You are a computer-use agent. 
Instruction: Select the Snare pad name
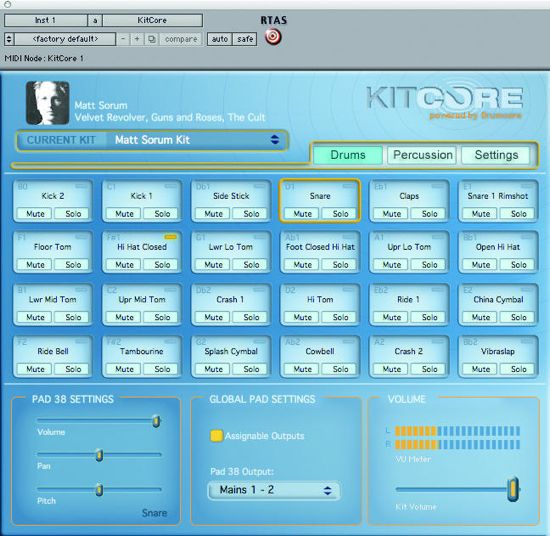pyautogui.click(x=320, y=196)
